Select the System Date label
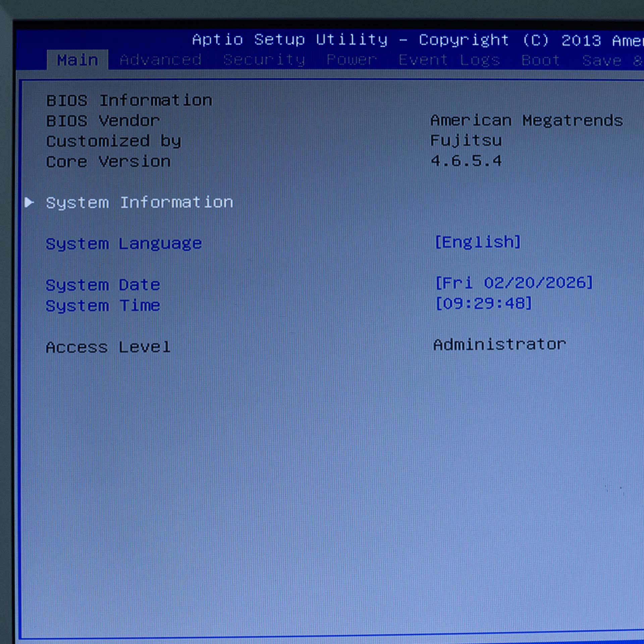 point(103,285)
